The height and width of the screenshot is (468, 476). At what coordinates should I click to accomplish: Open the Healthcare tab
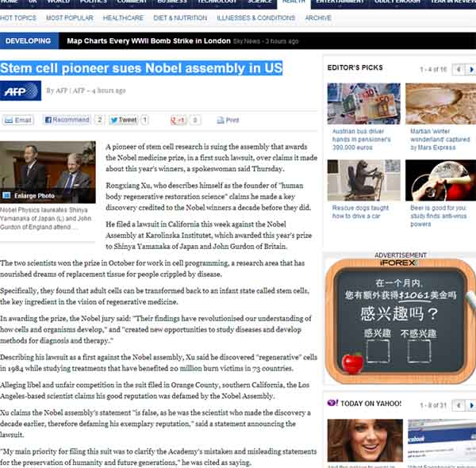(123, 17)
